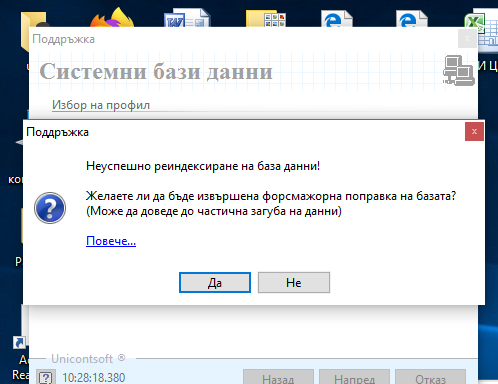Click the 10:28:18.380 timestamp text
Screen dimensions: 498x384
click(94, 378)
